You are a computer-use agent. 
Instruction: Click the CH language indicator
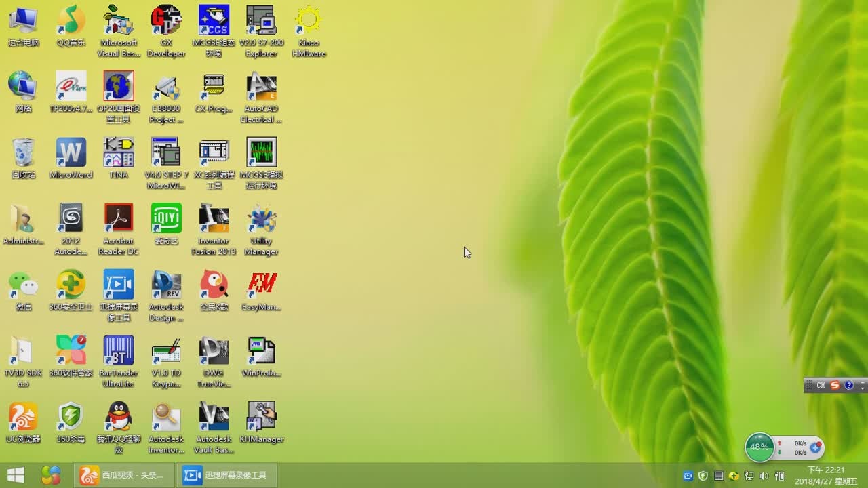[821, 385]
